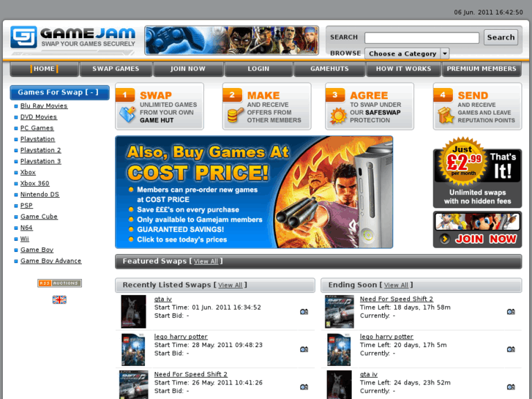Viewport: 532px width, 399px height.
Task: Open the Choose a Category dropdown
Action: point(407,53)
